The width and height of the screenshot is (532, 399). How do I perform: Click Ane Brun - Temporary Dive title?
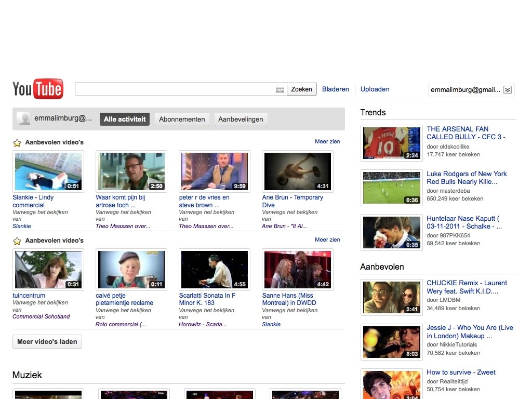292,201
